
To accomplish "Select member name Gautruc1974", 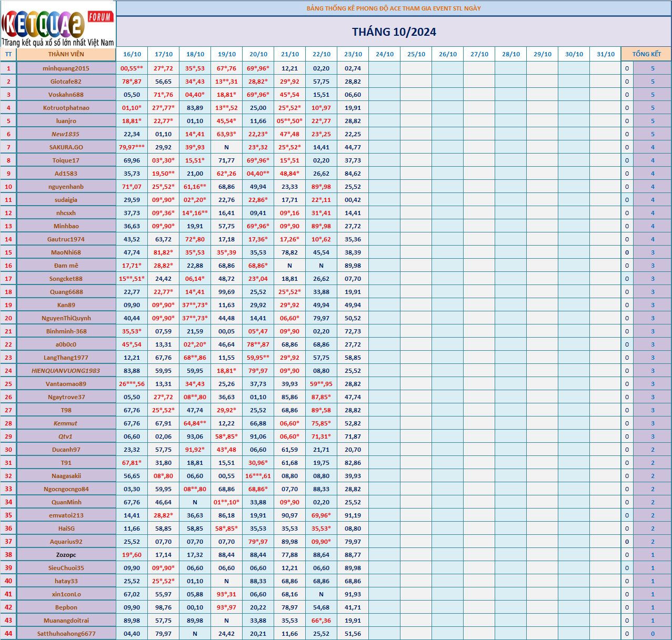I will [66, 239].
